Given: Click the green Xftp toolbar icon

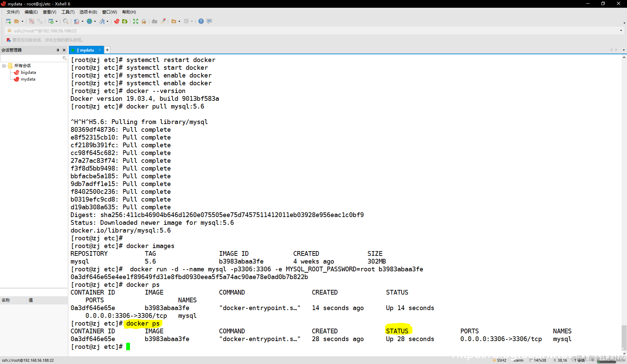Looking at the screenshot, I should click(x=125, y=21).
